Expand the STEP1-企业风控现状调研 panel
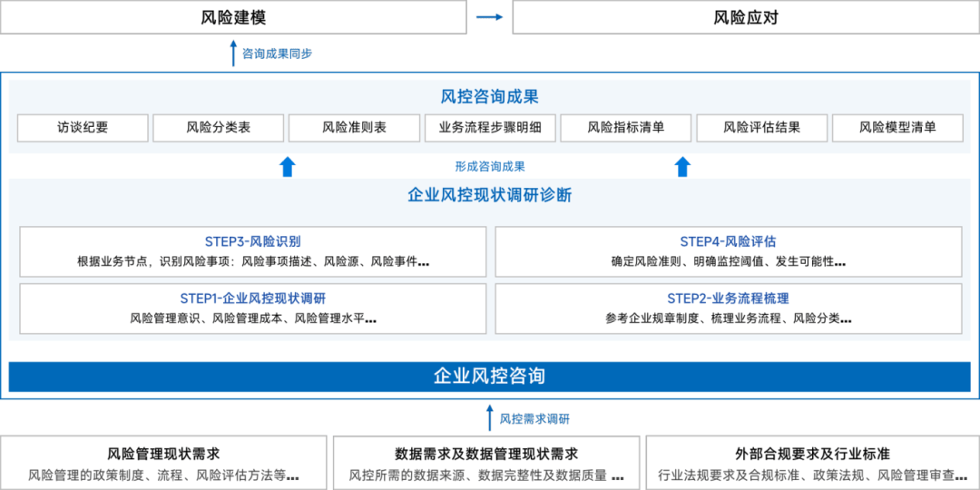This screenshot has width=980, height=490. [253, 308]
